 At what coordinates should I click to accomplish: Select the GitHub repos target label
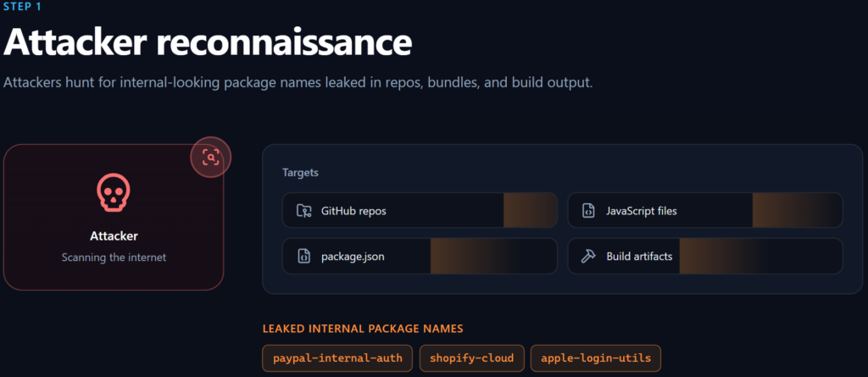353,211
